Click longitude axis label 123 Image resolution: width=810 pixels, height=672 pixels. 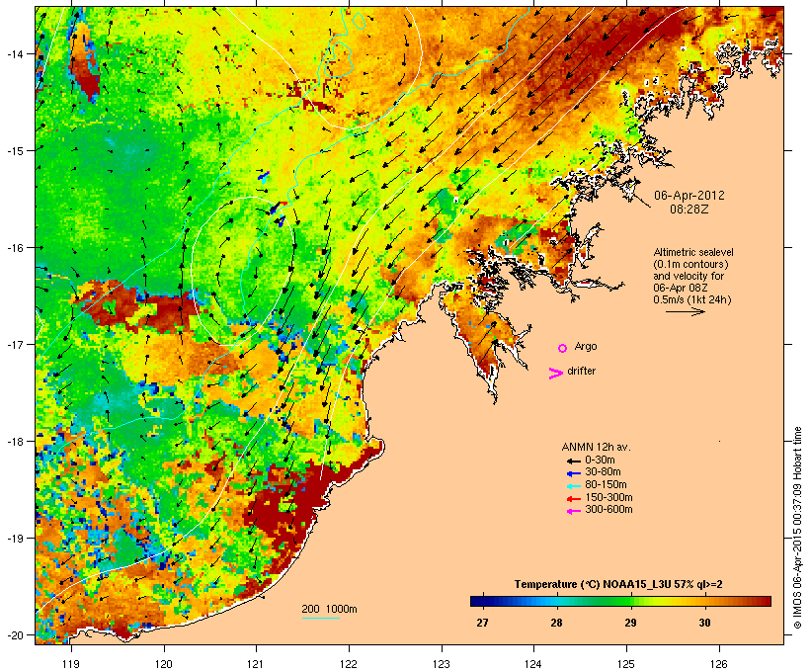(442, 664)
